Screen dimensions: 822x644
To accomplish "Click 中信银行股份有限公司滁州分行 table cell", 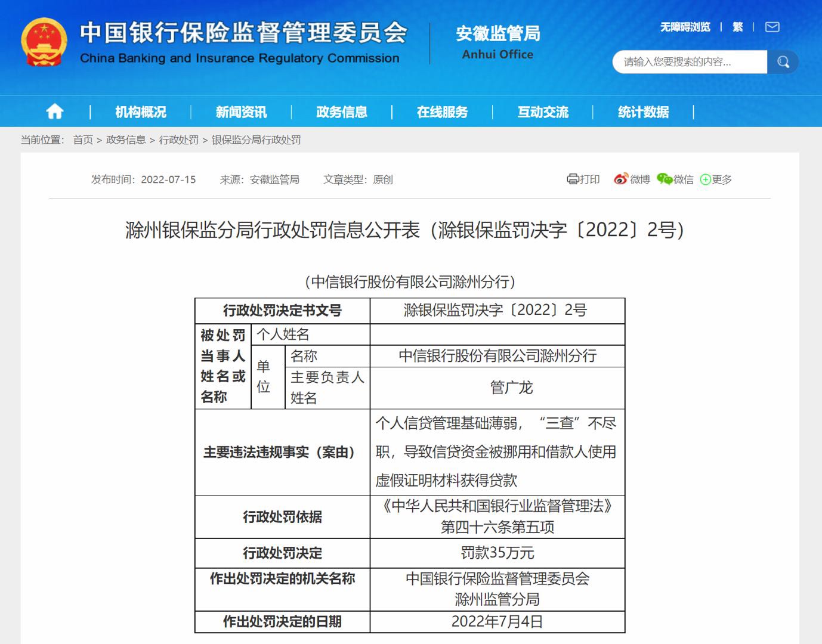I will pos(497,356).
